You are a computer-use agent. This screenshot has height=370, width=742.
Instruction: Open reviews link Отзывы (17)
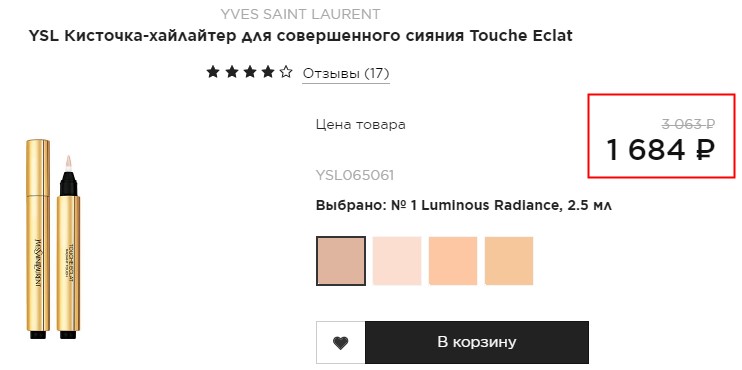(346, 74)
